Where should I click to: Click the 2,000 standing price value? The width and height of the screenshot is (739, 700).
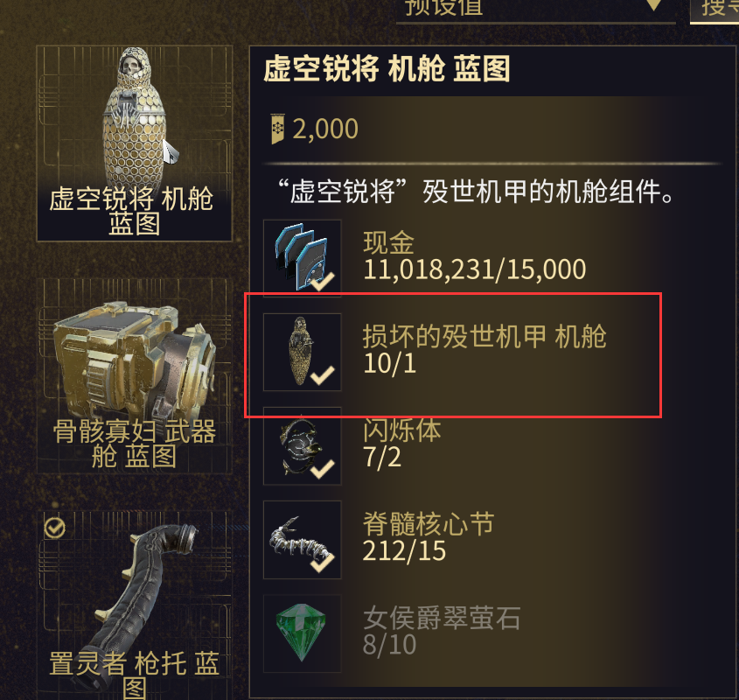[x=325, y=129]
